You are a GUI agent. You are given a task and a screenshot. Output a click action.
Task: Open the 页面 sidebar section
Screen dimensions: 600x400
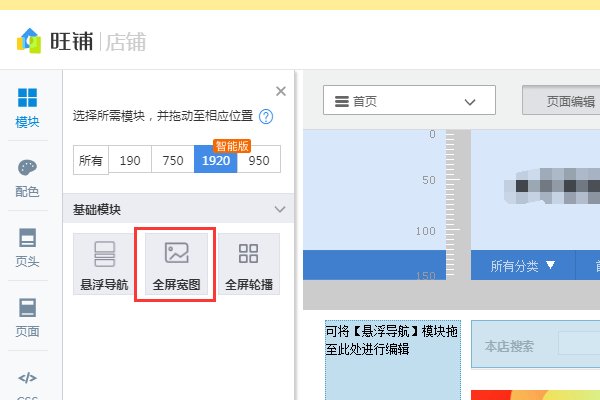(28, 318)
